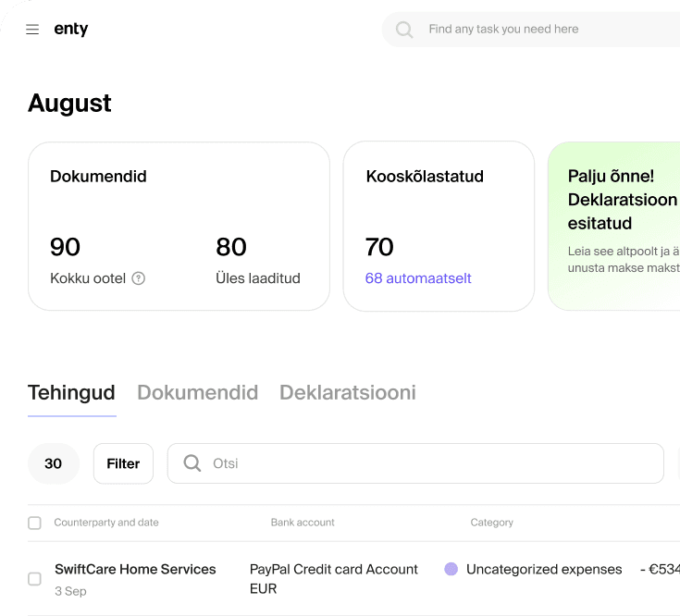Click the magnifier icon in Otsi field
The image size is (680, 616).
(192, 463)
